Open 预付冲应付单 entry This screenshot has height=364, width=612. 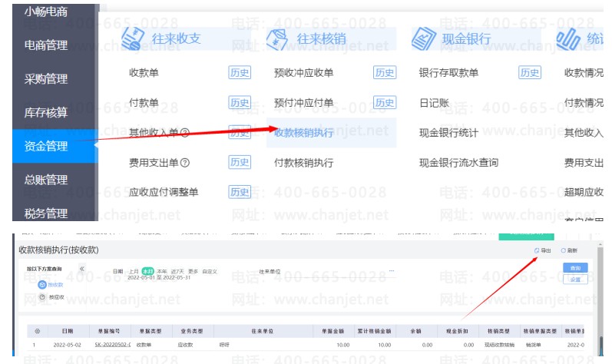tap(303, 103)
